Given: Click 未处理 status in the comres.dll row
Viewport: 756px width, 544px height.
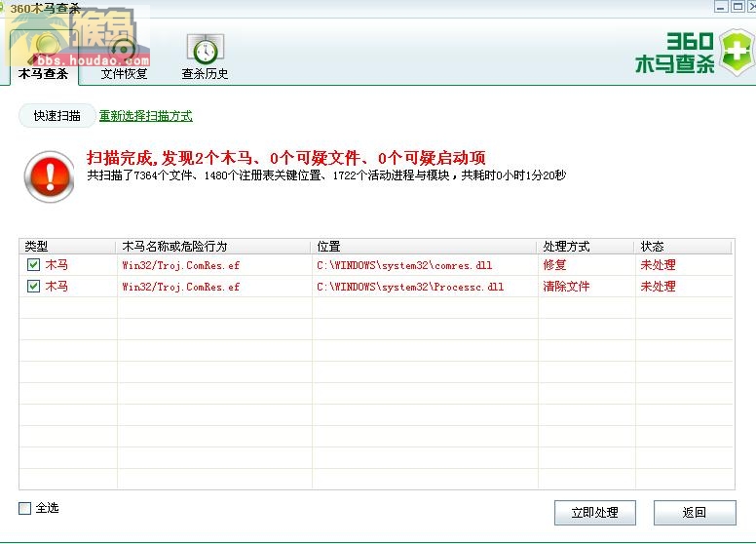Looking at the screenshot, I should pyautogui.click(x=658, y=265).
